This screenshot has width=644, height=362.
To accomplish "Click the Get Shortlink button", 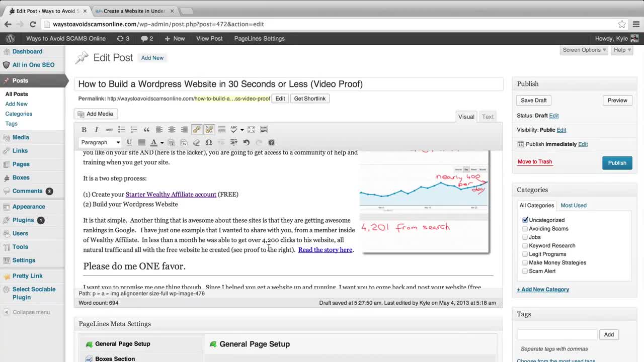I will pos(310,99).
